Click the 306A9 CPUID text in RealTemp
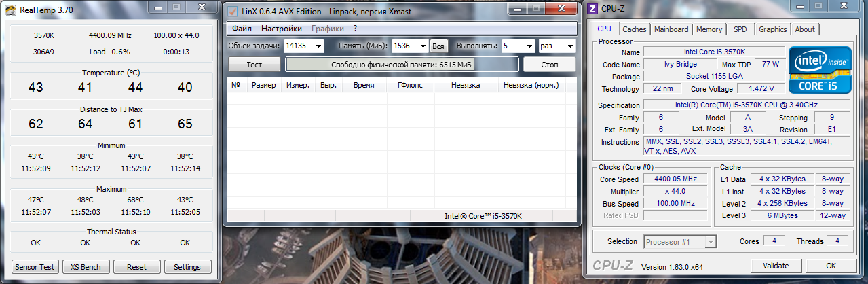The image size is (868, 284). pos(43,52)
